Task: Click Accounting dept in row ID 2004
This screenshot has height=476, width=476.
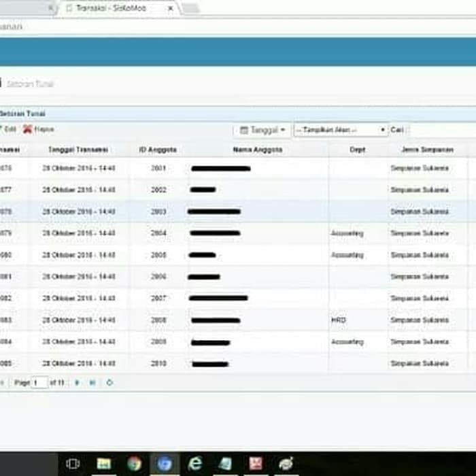Action: point(347,233)
